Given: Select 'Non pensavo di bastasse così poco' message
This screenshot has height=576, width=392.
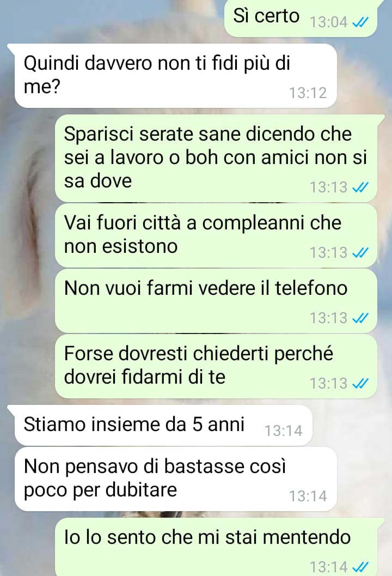Looking at the screenshot, I should (x=175, y=479).
